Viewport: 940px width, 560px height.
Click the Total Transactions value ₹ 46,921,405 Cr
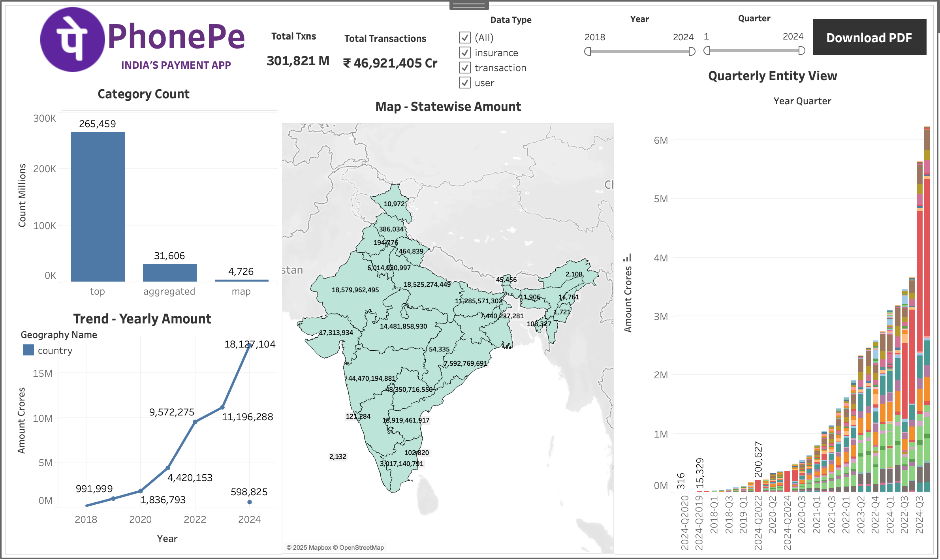(390, 63)
